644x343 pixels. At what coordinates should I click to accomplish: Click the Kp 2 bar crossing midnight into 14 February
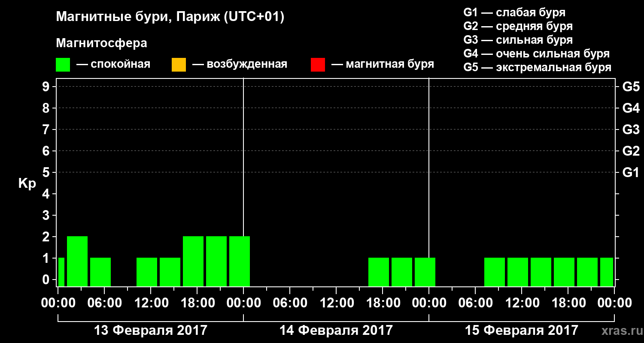coord(240,261)
